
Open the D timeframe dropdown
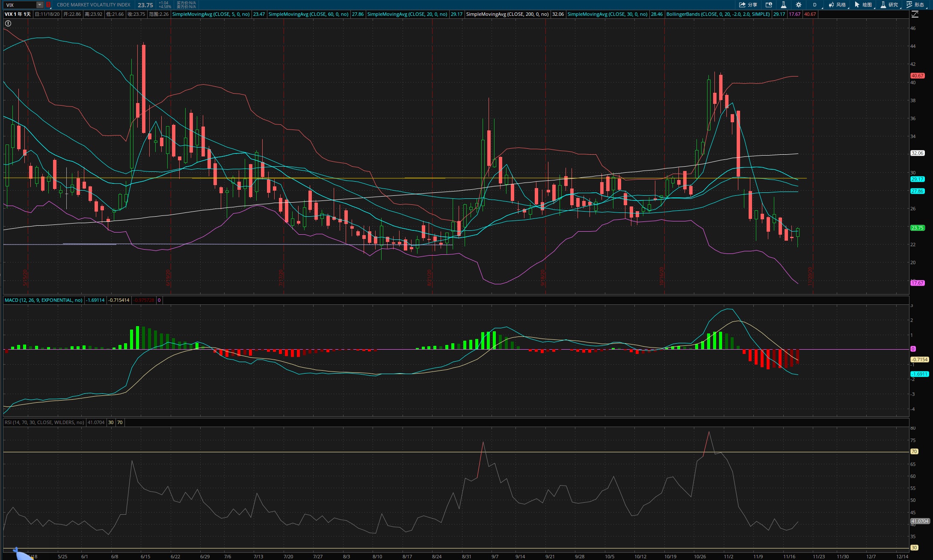coord(815,5)
